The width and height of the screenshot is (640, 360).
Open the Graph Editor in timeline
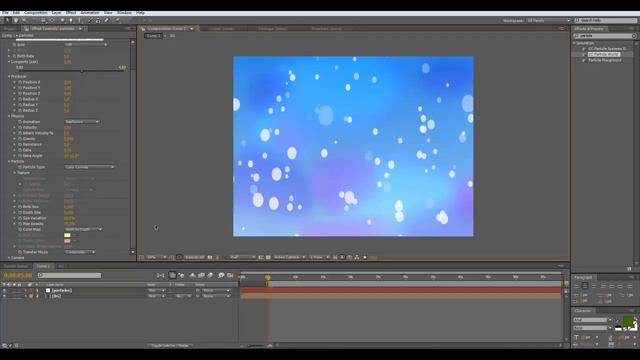click(x=230, y=276)
